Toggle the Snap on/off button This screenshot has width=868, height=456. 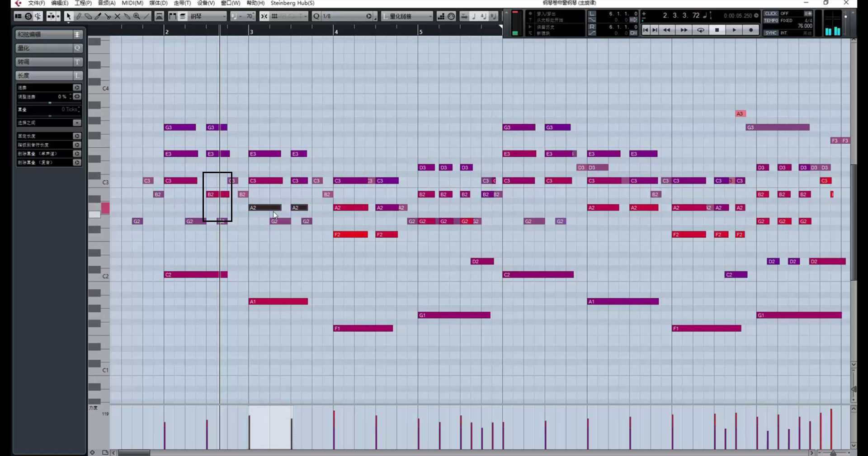point(264,16)
